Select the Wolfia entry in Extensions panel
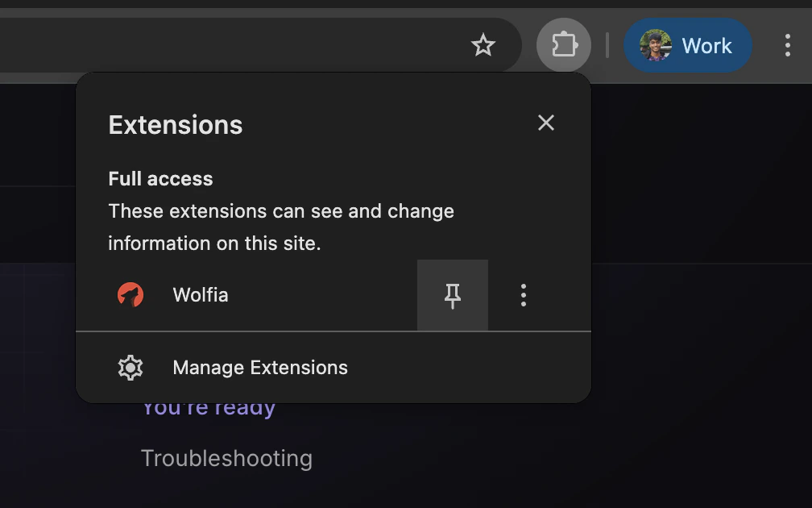 click(200, 295)
